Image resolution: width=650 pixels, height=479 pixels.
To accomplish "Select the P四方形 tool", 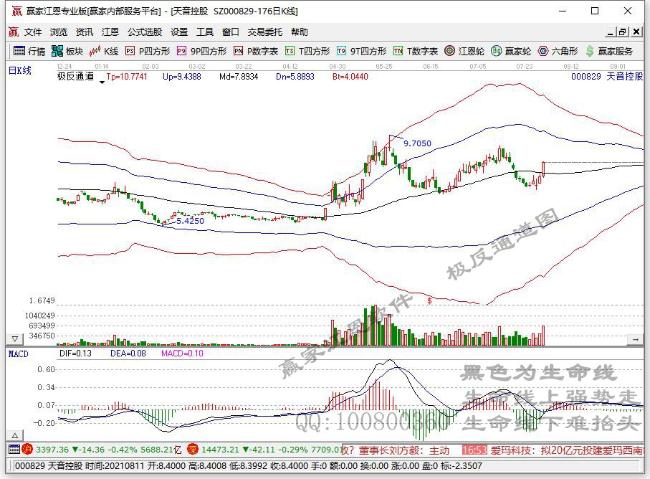I will pyautogui.click(x=147, y=51).
